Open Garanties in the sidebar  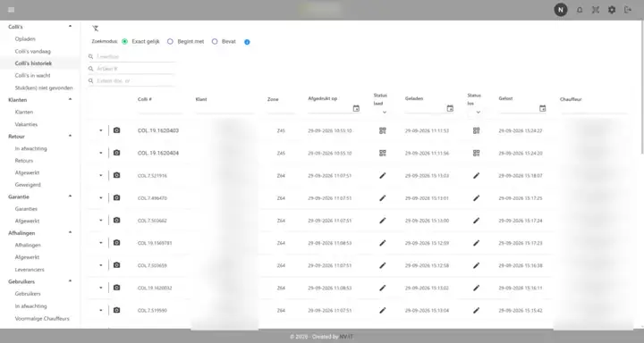26,209
